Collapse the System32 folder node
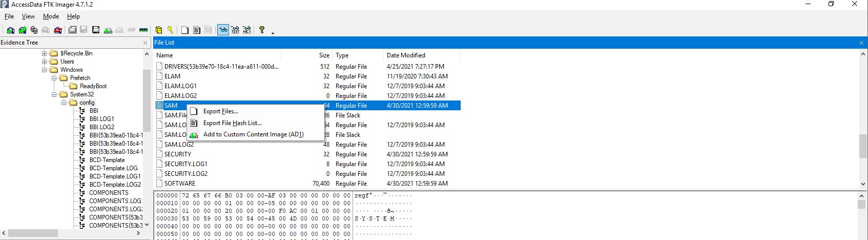The height and width of the screenshot is (240, 868). pyautogui.click(x=54, y=94)
